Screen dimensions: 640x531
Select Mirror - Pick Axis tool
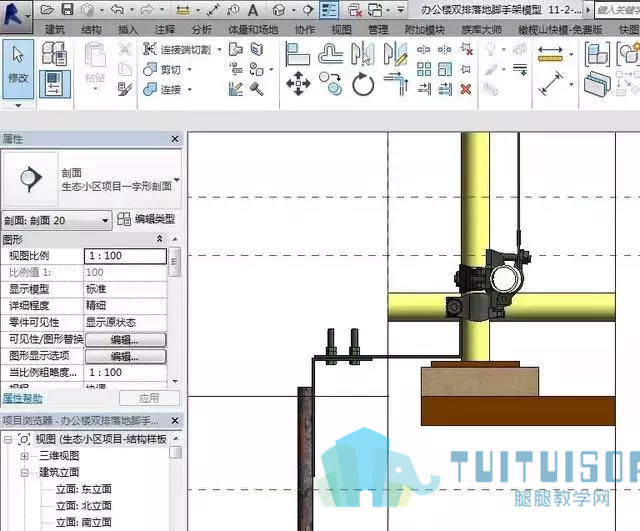tap(363, 54)
